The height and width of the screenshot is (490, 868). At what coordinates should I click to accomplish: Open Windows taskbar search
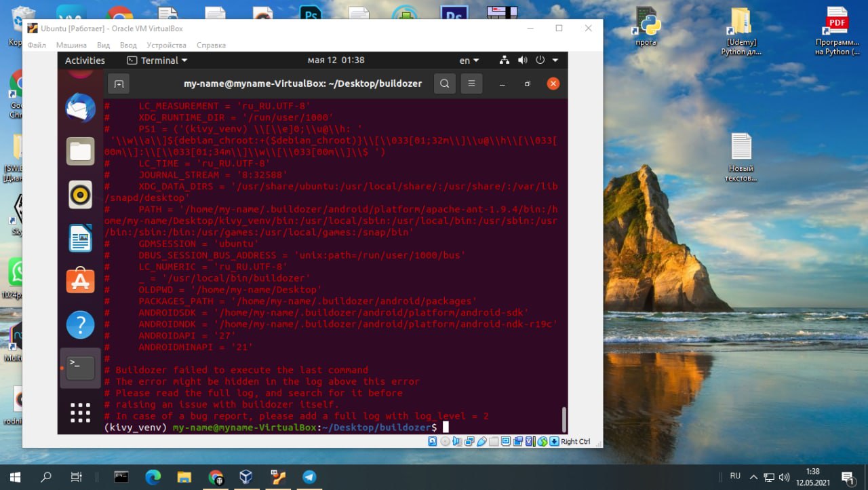coord(46,477)
